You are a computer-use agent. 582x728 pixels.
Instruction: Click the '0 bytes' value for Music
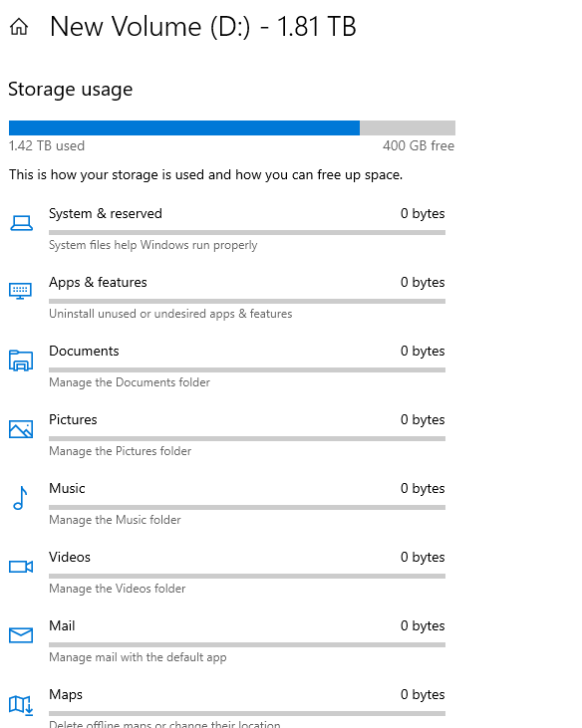point(423,488)
